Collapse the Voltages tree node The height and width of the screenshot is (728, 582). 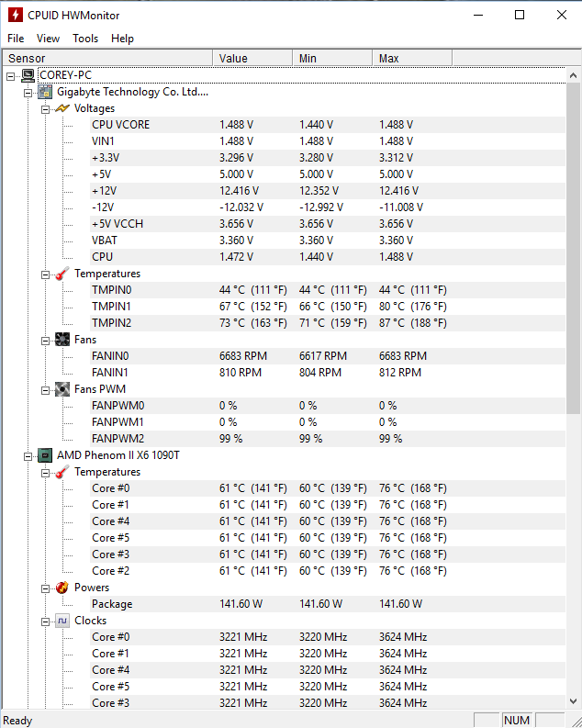[46, 109]
